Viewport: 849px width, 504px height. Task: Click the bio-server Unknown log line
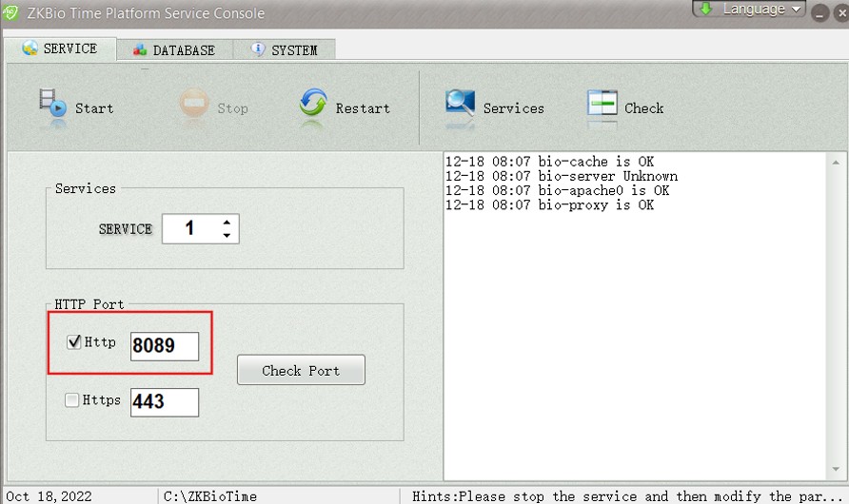coord(562,176)
